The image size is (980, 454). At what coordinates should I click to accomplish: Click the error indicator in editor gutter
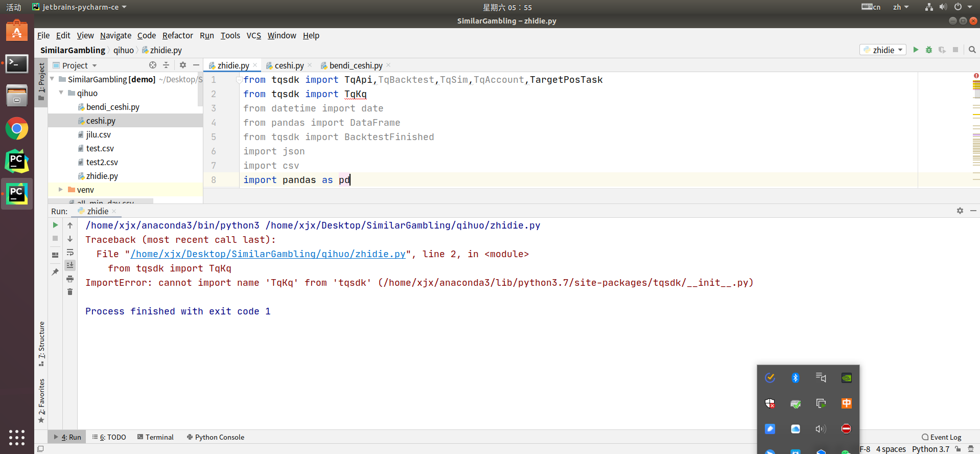pyautogui.click(x=976, y=76)
